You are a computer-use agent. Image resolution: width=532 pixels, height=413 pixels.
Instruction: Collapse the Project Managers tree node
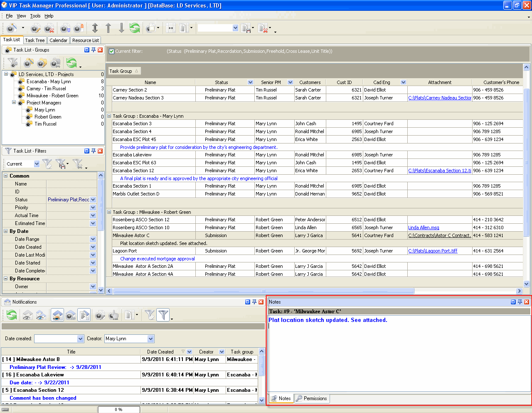(14, 103)
